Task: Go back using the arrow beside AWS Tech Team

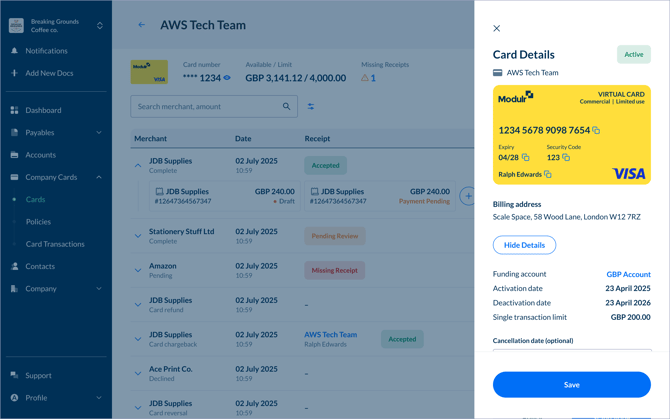Action: (x=142, y=25)
